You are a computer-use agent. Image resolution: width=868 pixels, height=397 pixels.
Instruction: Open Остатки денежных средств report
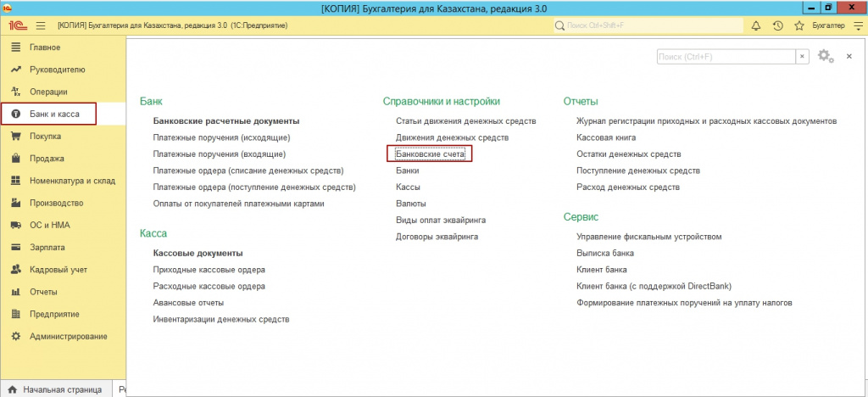[x=629, y=154]
